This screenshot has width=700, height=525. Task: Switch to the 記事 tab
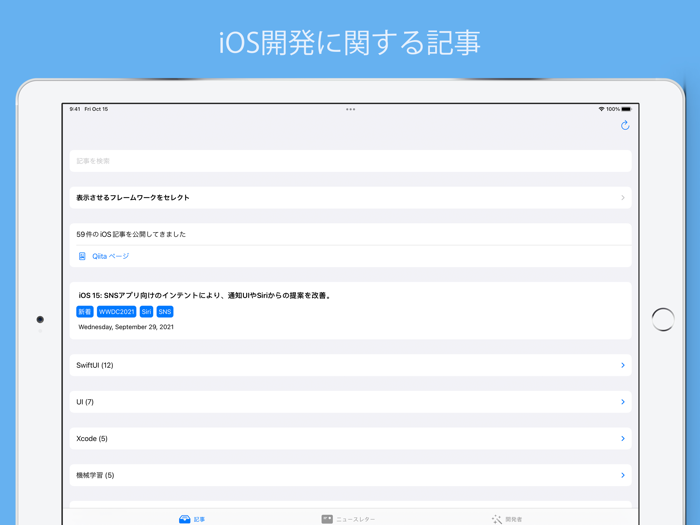click(192, 519)
